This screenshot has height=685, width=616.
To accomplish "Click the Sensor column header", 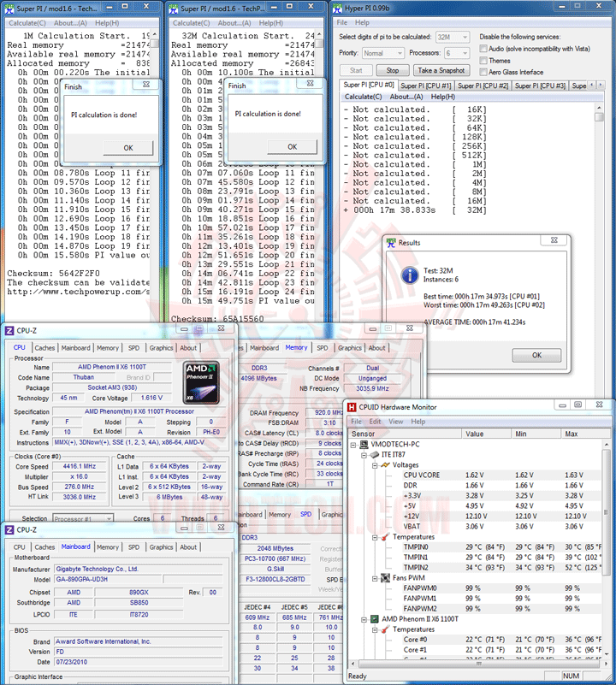I will tap(405, 434).
